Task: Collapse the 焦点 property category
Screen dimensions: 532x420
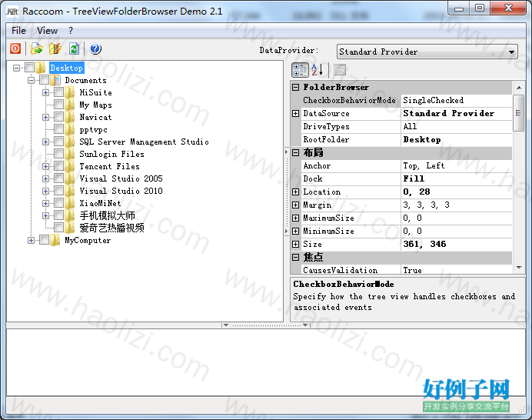Action: [295, 257]
